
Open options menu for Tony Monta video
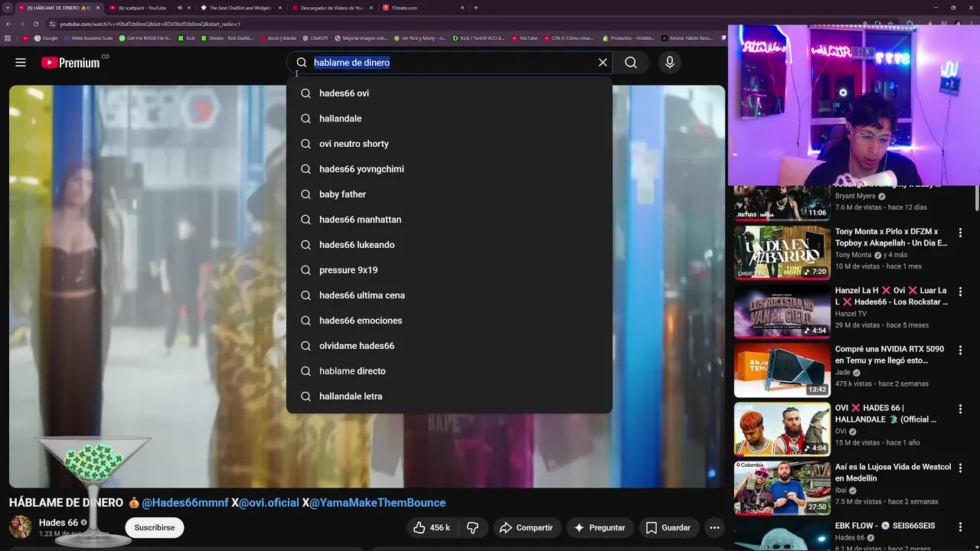pyautogui.click(x=960, y=233)
